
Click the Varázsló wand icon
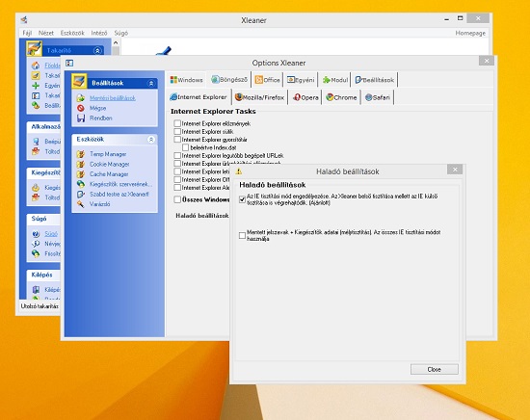pyautogui.click(x=80, y=204)
